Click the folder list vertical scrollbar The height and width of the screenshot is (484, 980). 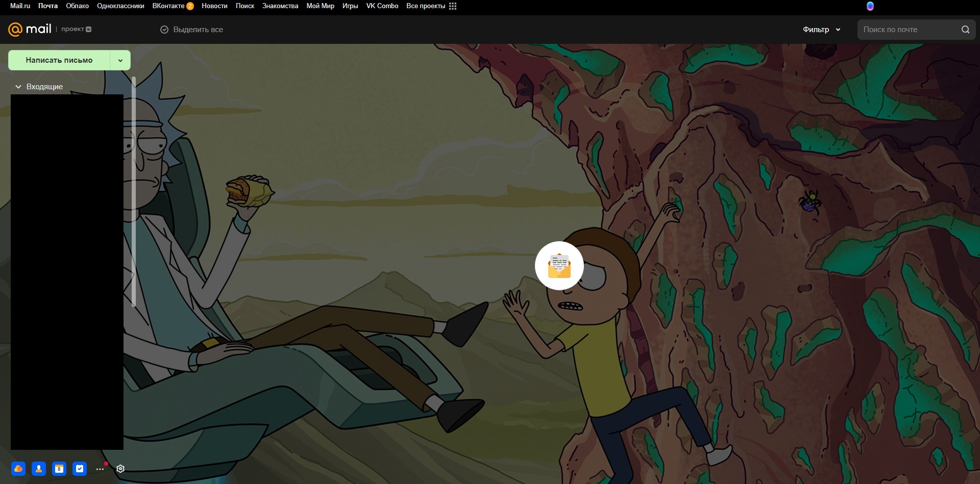point(134,192)
